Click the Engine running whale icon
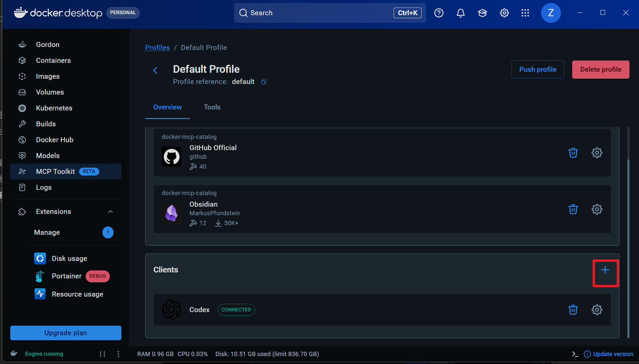 coord(14,353)
